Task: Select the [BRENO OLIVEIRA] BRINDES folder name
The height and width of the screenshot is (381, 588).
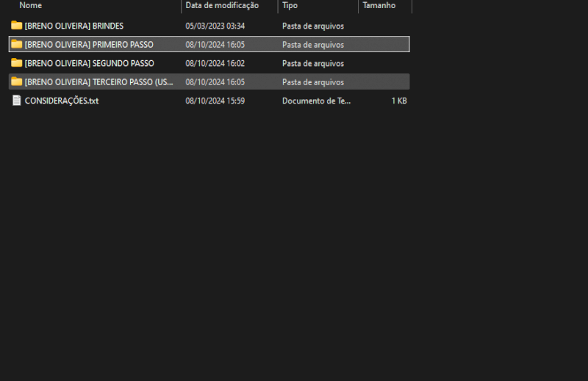Action: (74, 26)
